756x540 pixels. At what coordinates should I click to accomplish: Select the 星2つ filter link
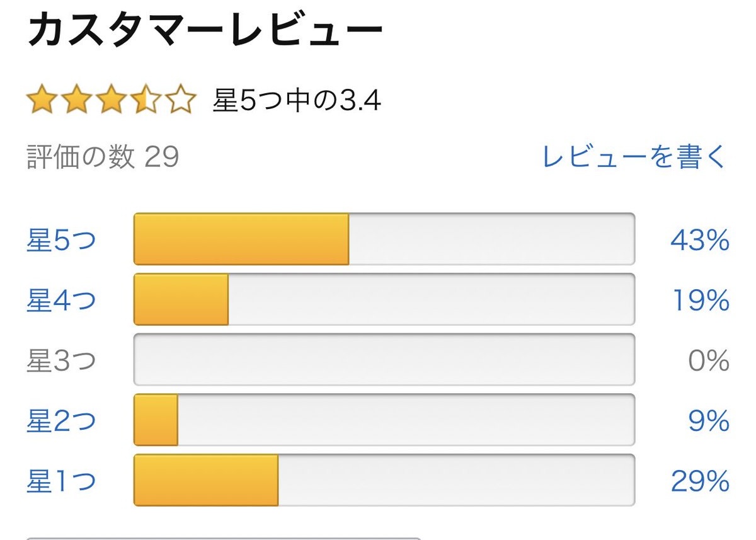[61, 420]
